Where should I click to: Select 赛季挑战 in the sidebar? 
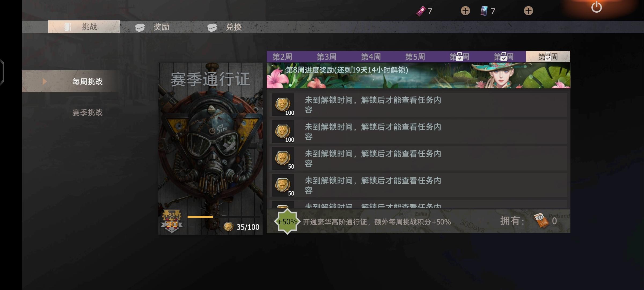click(x=87, y=113)
